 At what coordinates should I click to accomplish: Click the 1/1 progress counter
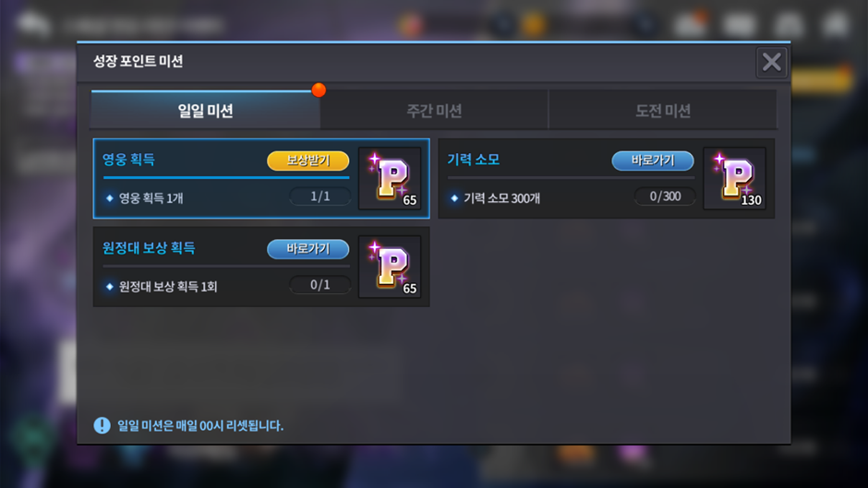click(320, 196)
